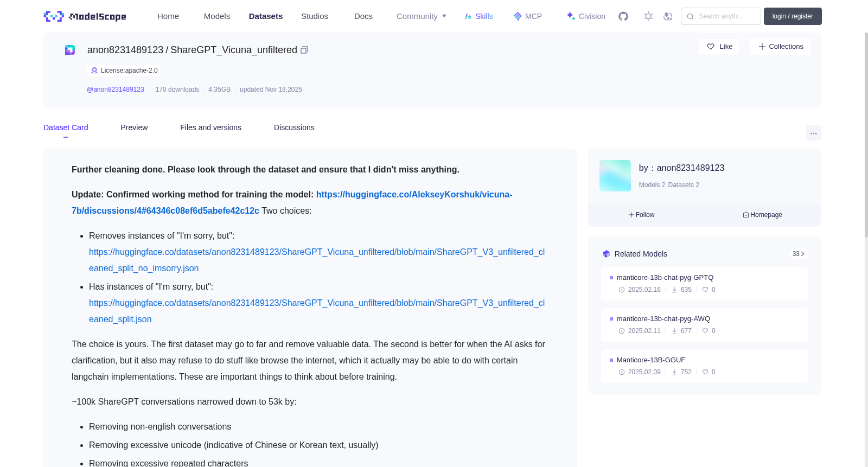This screenshot has height=467, width=868.
Task: Toggle the light/dark theme sun icon
Action: click(648, 16)
